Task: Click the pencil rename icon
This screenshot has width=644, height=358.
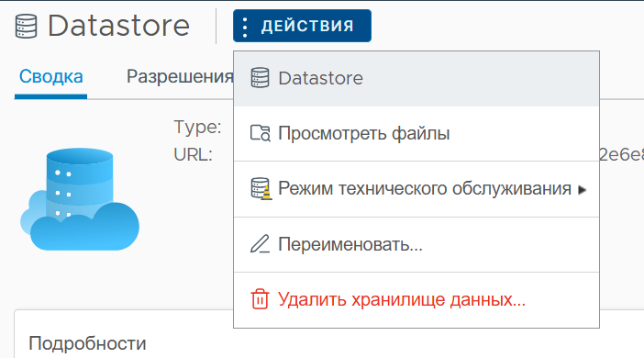Action: tap(260, 244)
